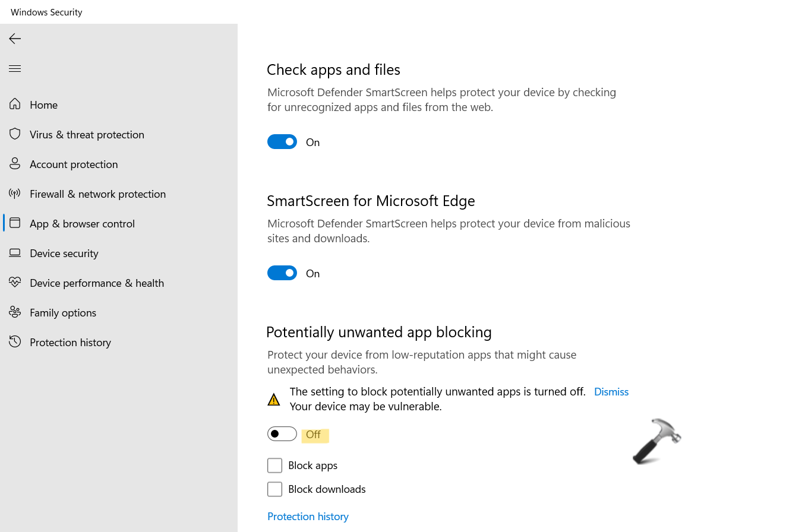This screenshot has height=532, width=786.
Task: Open the Protection history link below checkboxes
Action: click(x=308, y=517)
